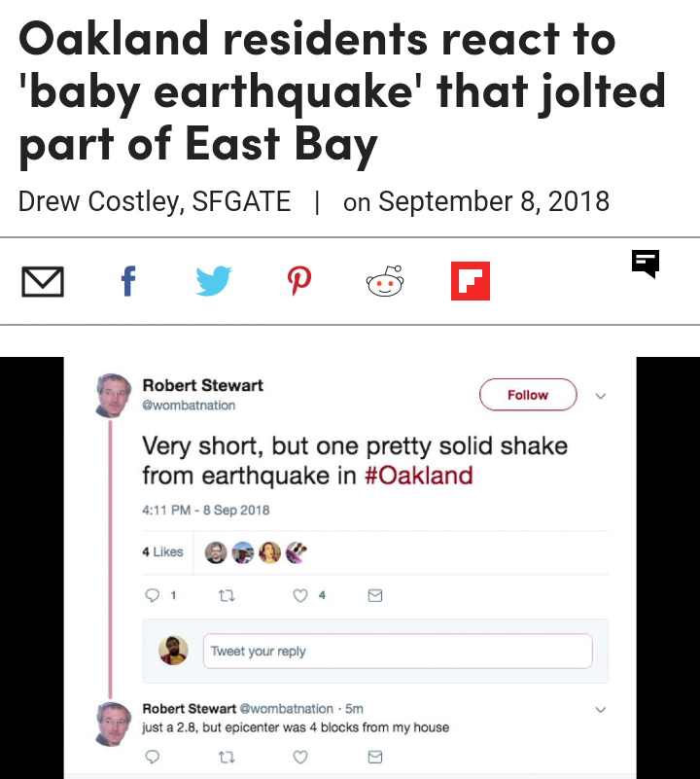The width and height of the screenshot is (700, 779).
Task: Like the main tweet heart icon
Action: pos(300,595)
